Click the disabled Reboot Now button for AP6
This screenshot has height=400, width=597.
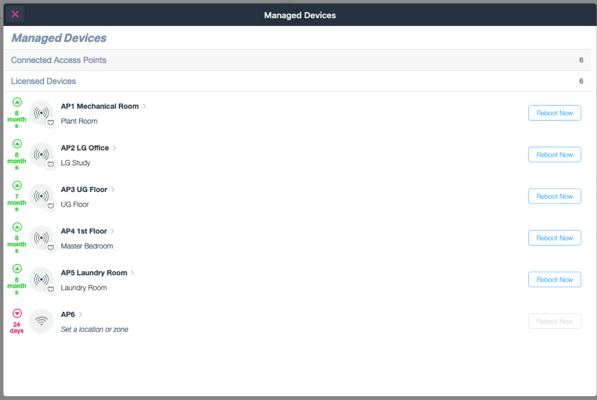554,321
